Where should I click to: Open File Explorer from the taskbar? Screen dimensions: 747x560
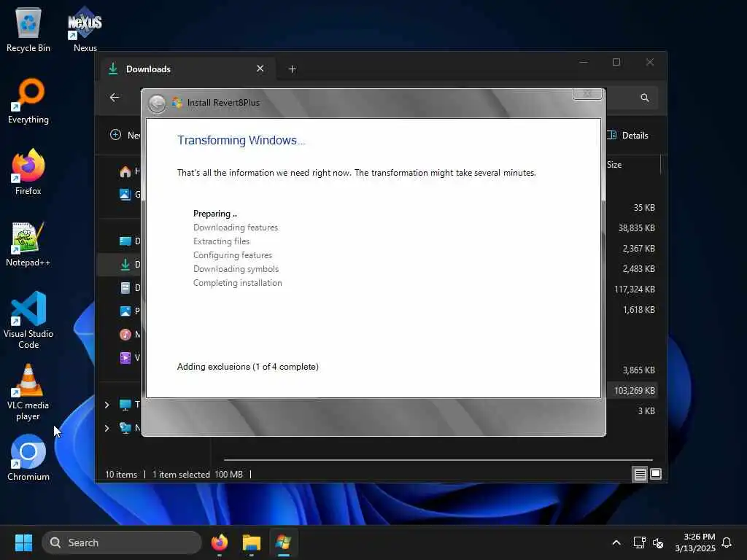(x=252, y=542)
